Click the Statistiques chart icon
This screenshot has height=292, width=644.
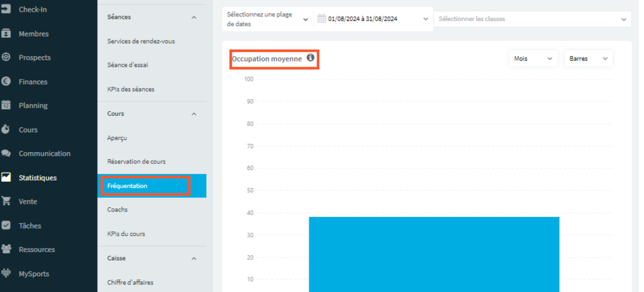tap(6, 177)
